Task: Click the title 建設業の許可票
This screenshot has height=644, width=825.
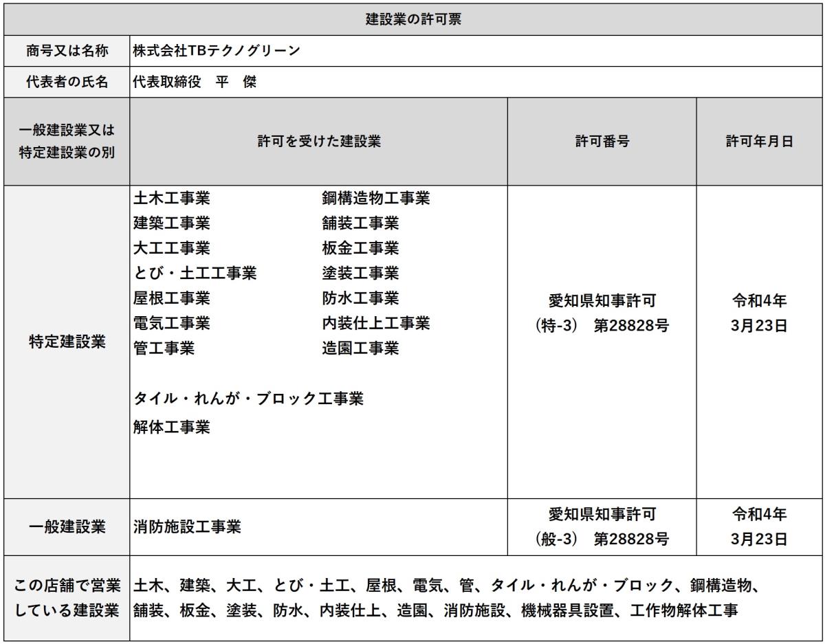Action: click(x=412, y=19)
